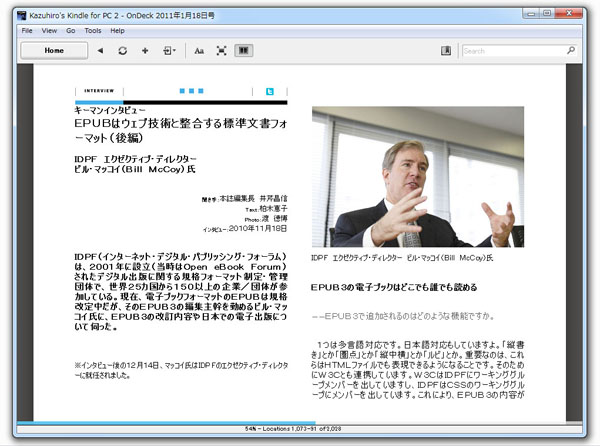Go to next page via right dark margin
Image resolution: width=600 pixels, height=446 pixels.
574,243
